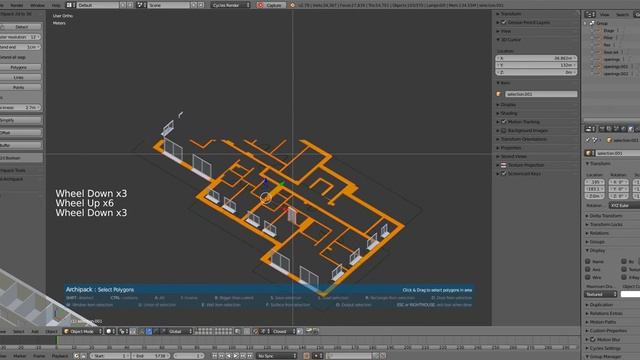The image size is (640, 360).
Task: Toggle the Name display checkbox
Action: 588,261
